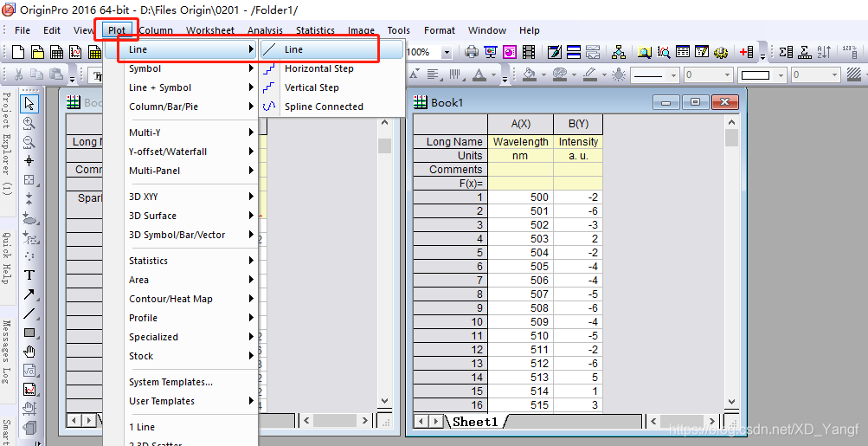Click the Book1 vertical scrollbar down arrow
This screenshot has height=446, width=868.
[731, 402]
